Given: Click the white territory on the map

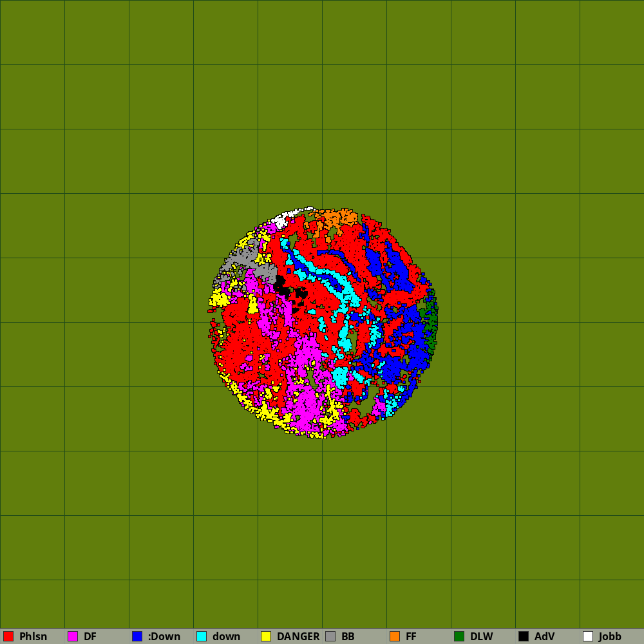Looking at the screenshot, I should point(281,221).
